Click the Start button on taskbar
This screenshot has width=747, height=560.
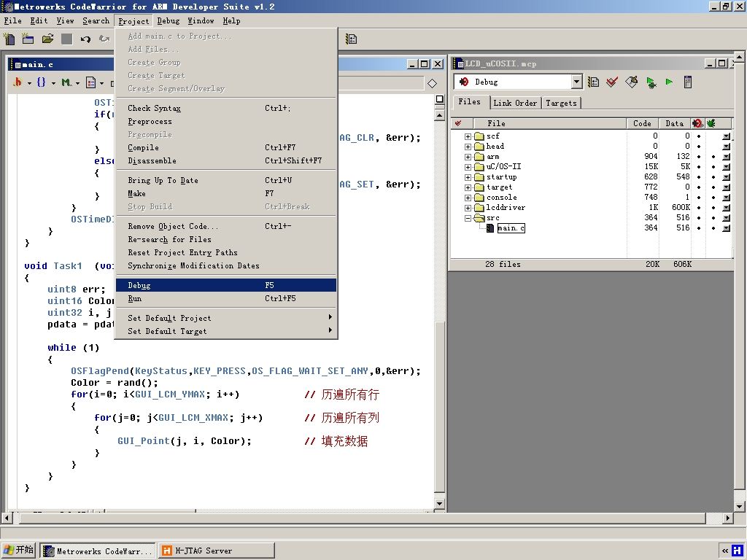click(x=18, y=550)
